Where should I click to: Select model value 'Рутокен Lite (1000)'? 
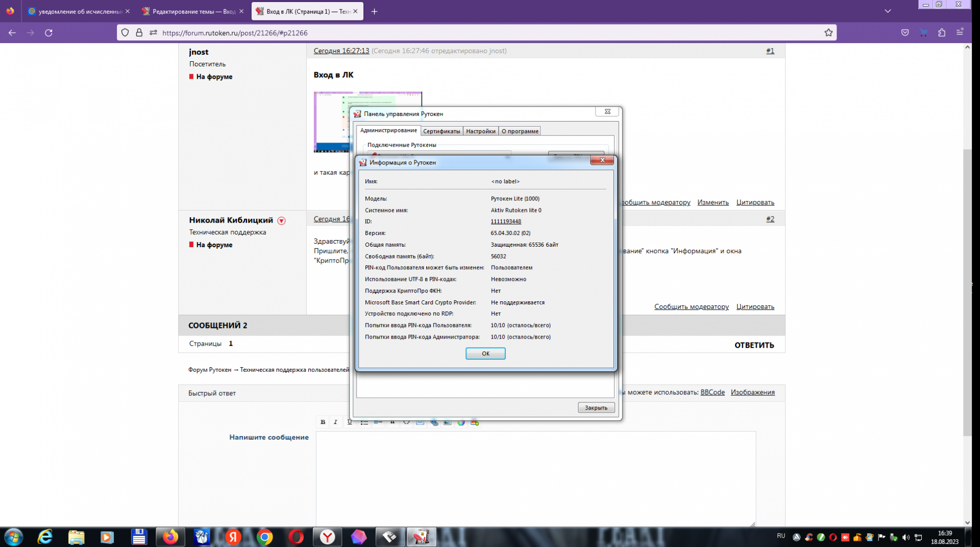515,199
